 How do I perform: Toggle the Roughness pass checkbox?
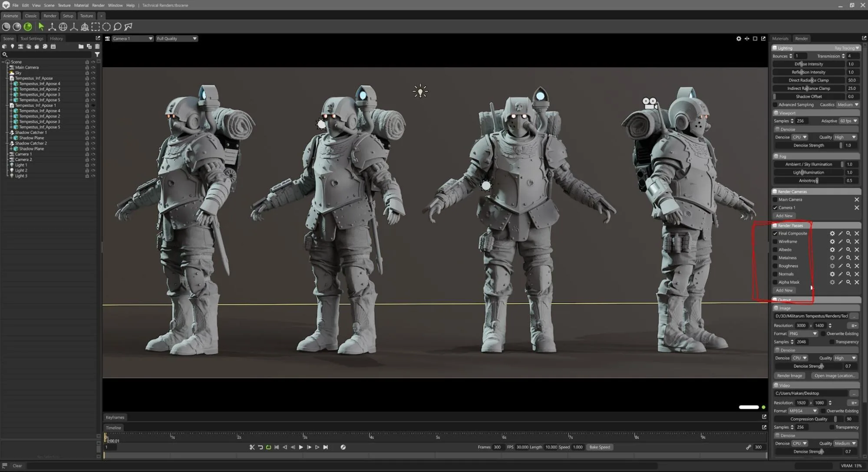tap(775, 266)
